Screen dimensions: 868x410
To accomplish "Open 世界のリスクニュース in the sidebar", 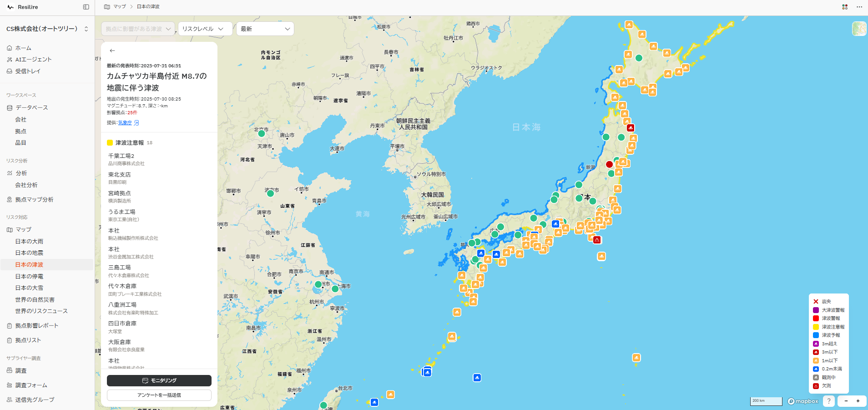I will [41, 311].
